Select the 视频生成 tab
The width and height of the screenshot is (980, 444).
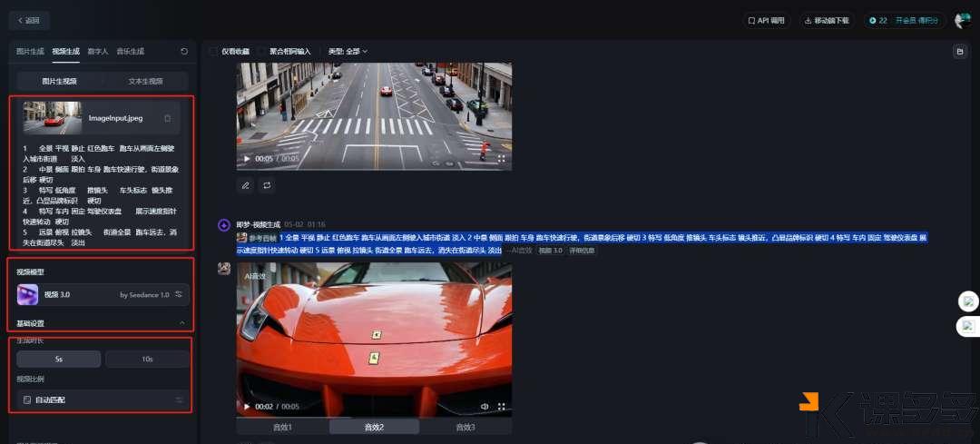[65, 51]
